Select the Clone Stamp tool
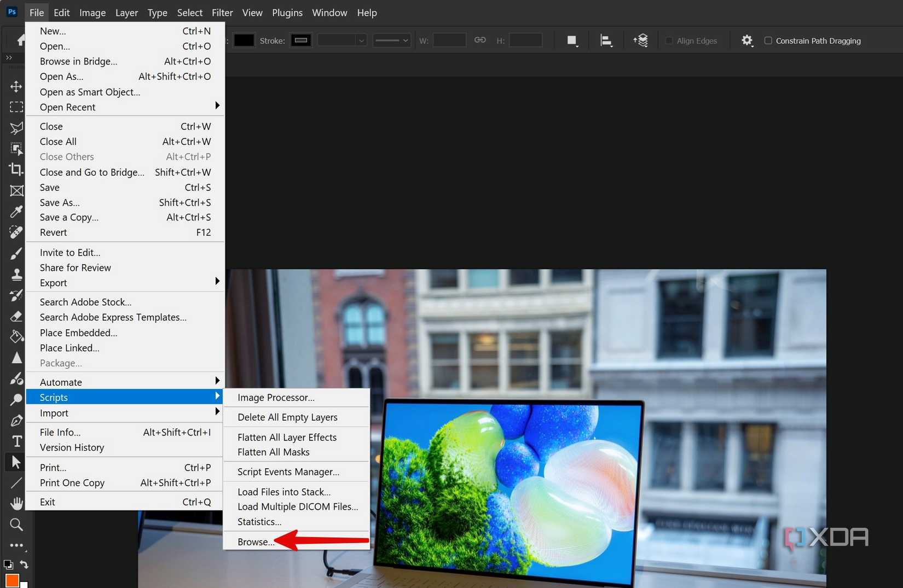The image size is (903, 588). 16,274
